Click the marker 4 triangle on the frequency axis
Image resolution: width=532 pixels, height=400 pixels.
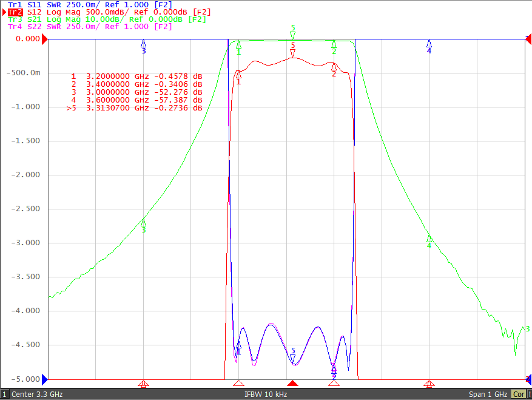pyautogui.click(x=429, y=384)
